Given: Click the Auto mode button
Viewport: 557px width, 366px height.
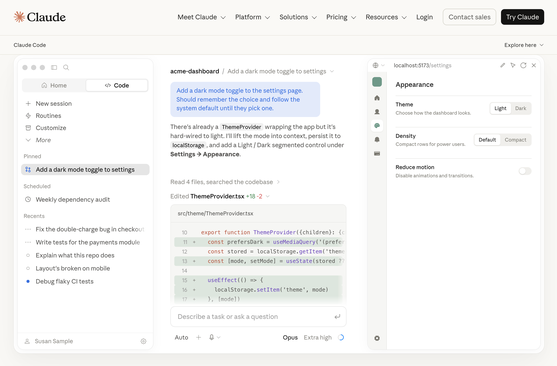Looking at the screenshot, I should 181,338.
